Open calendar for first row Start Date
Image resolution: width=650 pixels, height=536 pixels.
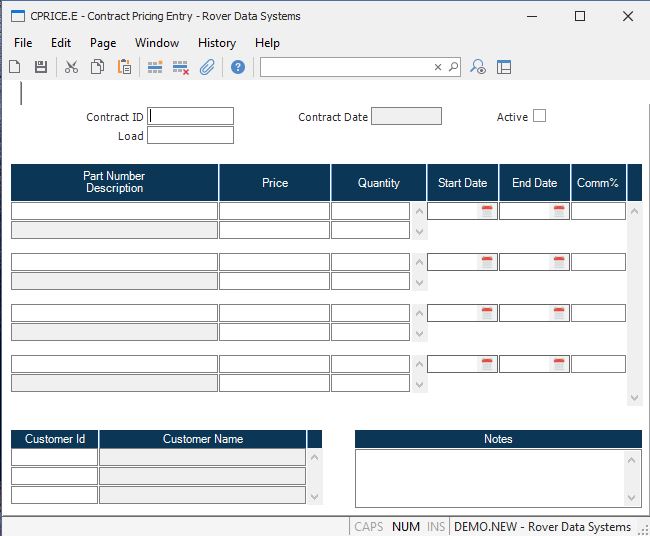487,211
